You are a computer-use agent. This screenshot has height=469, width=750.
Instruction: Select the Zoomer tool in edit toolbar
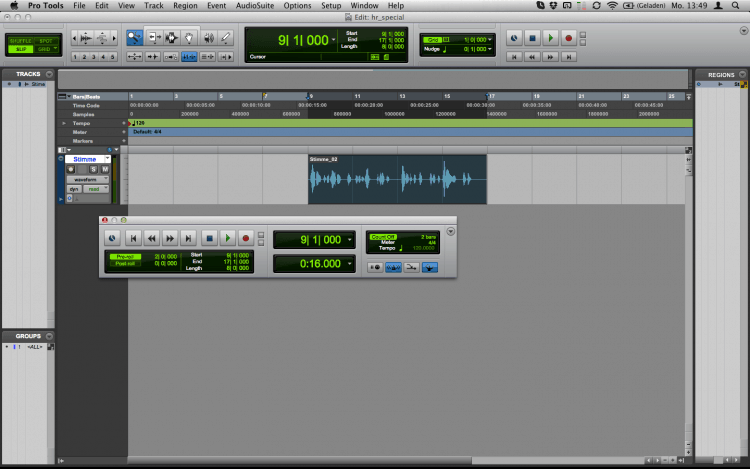pos(134,38)
